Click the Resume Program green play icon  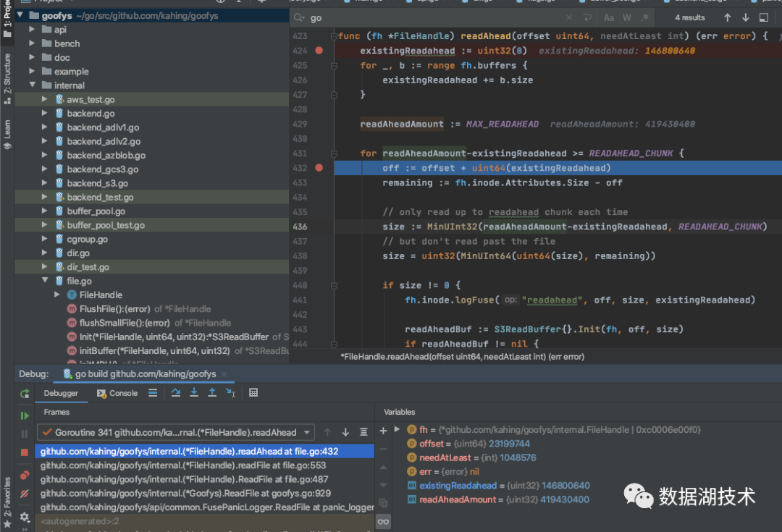(25, 415)
